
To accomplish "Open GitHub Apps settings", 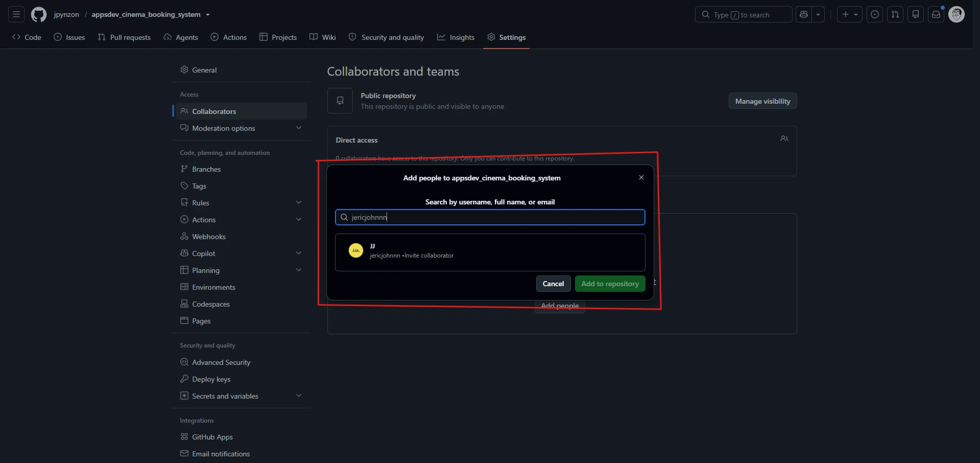I will pos(242,437).
